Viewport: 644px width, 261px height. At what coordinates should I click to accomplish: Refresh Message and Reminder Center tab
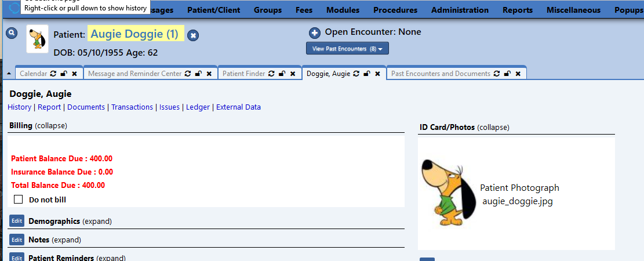pyautogui.click(x=188, y=74)
